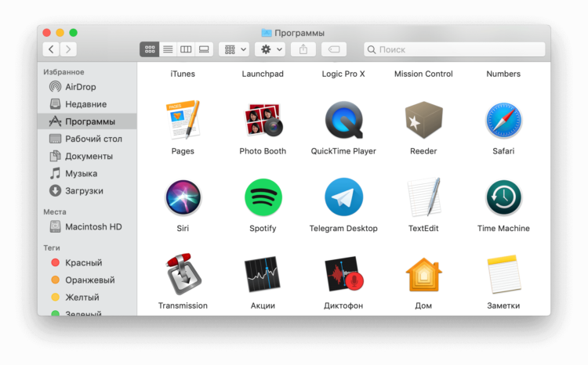
Task: Switch to gallery view mode
Action: tap(204, 49)
